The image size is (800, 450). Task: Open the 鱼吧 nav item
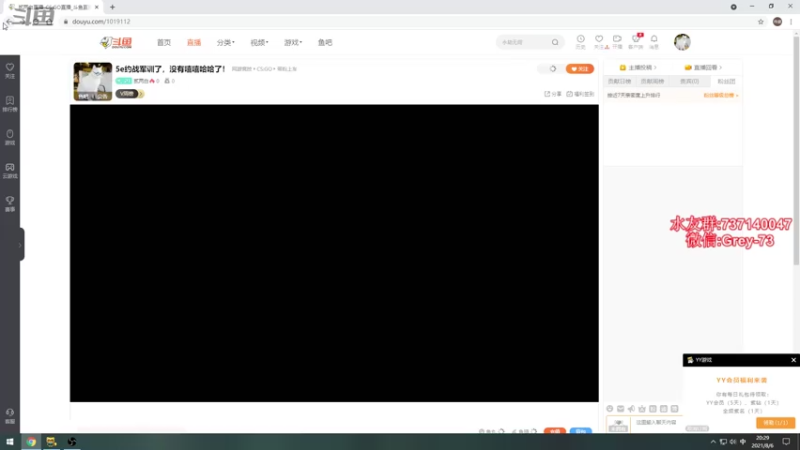(x=325, y=42)
